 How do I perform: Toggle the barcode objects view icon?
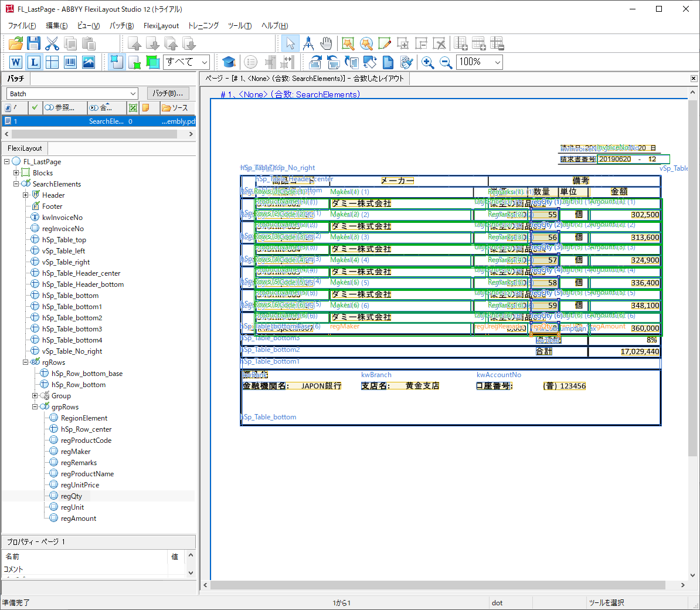[x=70, y=62]
